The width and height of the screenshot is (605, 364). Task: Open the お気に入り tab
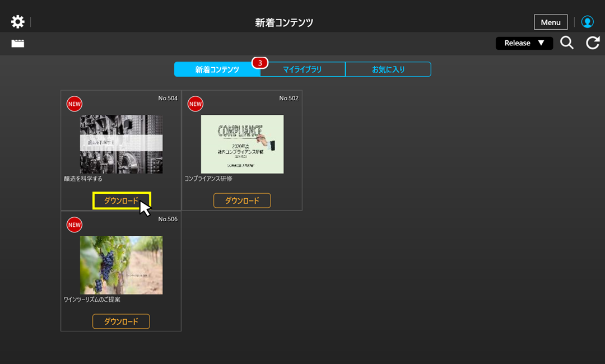(388, 69)
